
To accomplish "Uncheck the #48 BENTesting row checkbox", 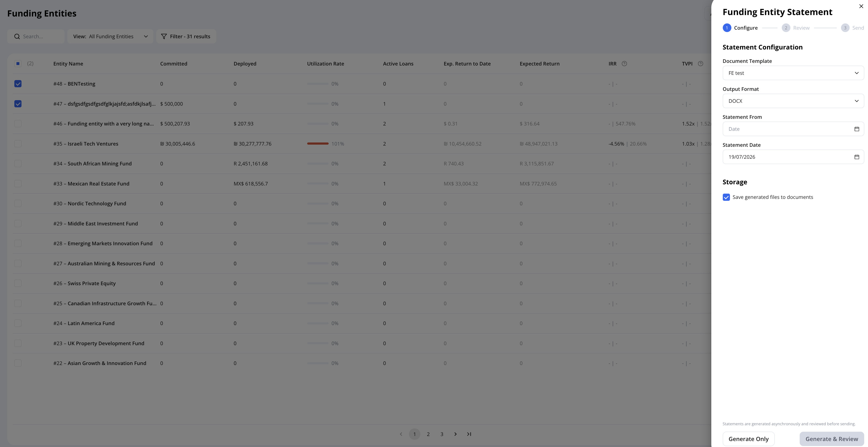I will point(18,84).
